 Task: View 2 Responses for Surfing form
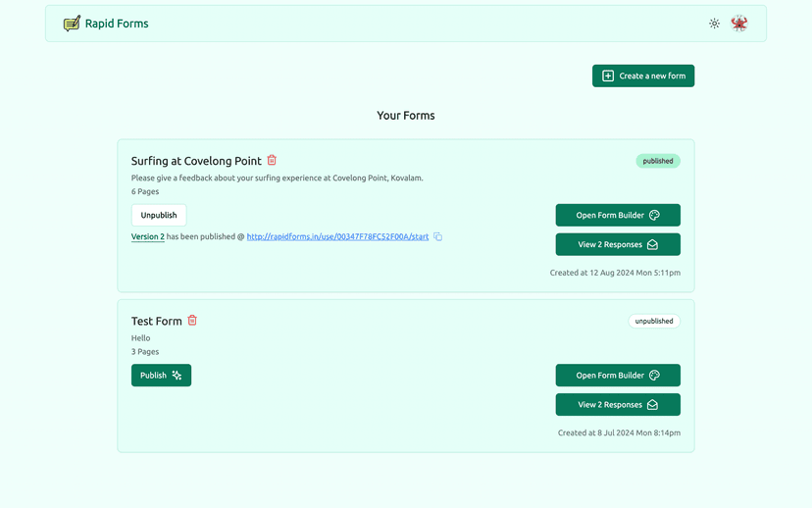pyautogui.click(x=618, y=244)
